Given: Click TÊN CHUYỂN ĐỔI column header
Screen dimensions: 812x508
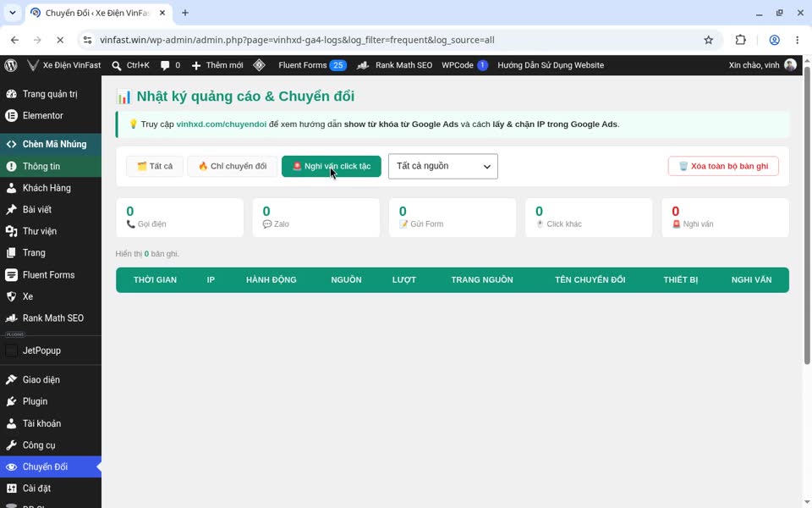Looking at the screenshot, I should point(590,280).
